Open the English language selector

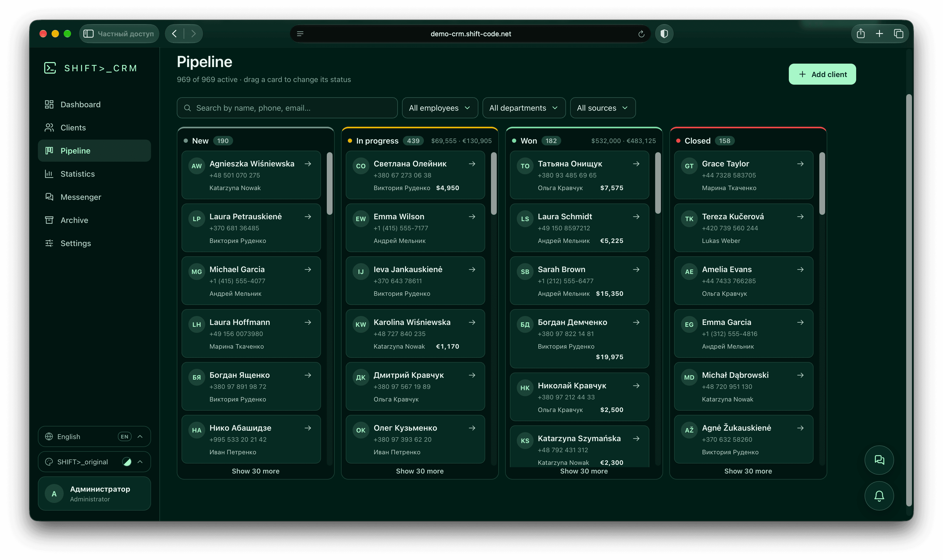94,437
